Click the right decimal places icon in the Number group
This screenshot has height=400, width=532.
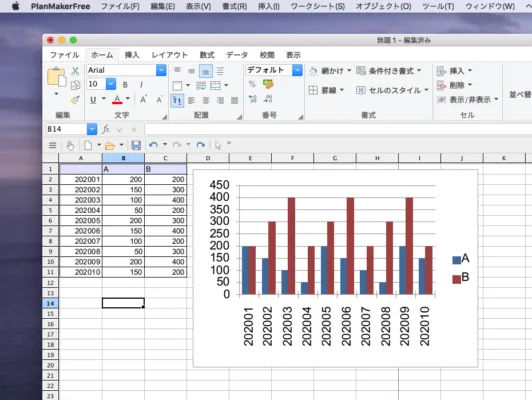[x=268, y=99]
